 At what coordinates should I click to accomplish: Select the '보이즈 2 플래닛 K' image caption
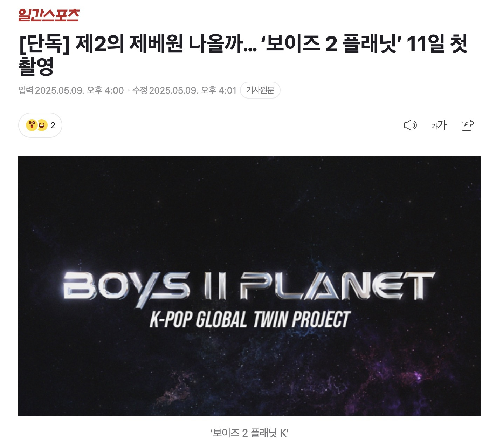[249, 433]
